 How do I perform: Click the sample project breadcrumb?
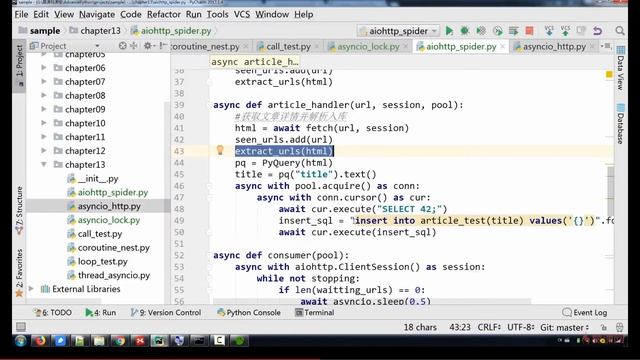40,31
